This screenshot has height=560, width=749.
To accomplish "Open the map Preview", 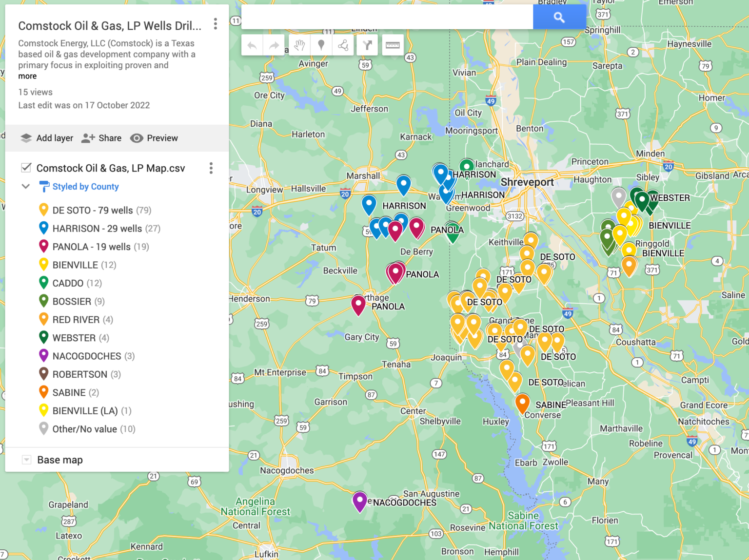I will [154, 138].
